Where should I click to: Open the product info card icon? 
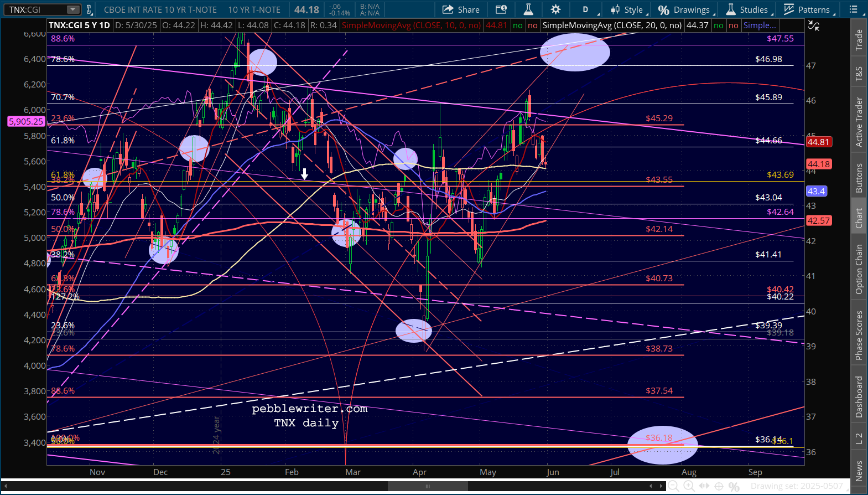click(501, 9)
